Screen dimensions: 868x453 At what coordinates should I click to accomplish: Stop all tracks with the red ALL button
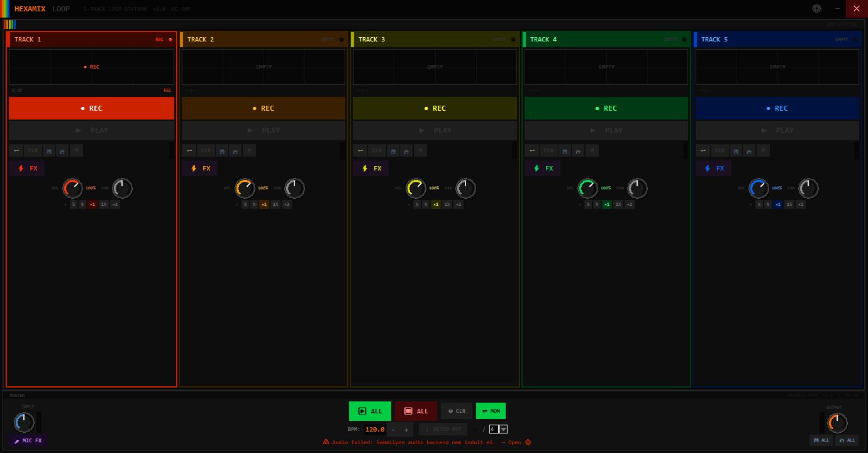(416, 411)
